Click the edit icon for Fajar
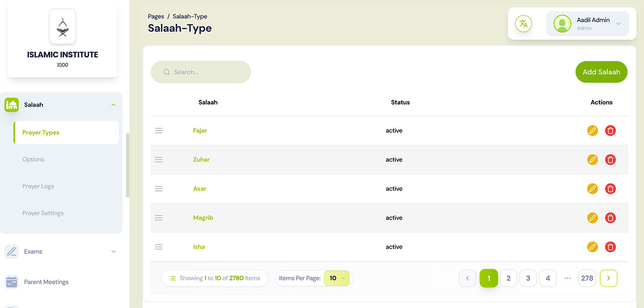Image resolution: width=644 pixels, height=308 pixels. point(592,130)
